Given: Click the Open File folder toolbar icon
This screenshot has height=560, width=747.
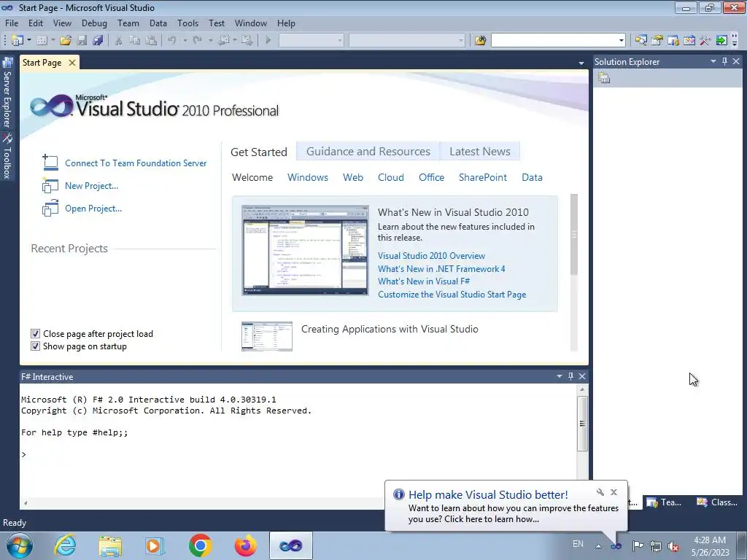Looking at the screenshot, I should click(x=66, y=41).
